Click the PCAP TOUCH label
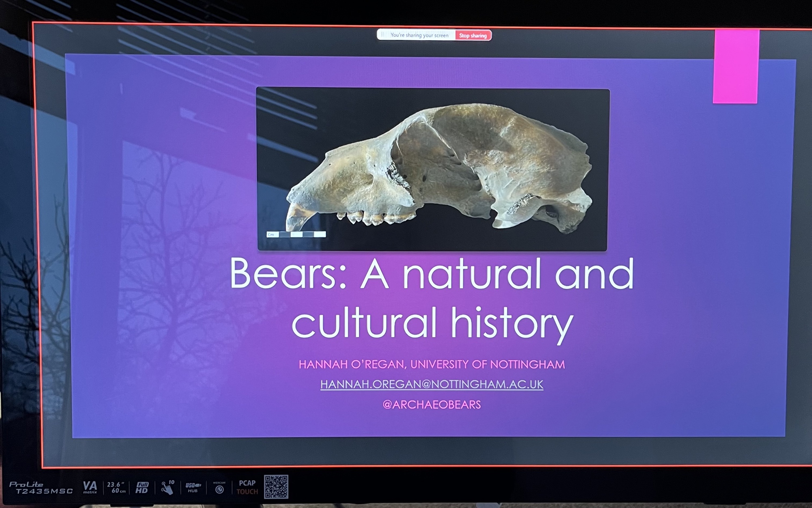The width and height of the screenshot is (812, 508). (247, 487)
